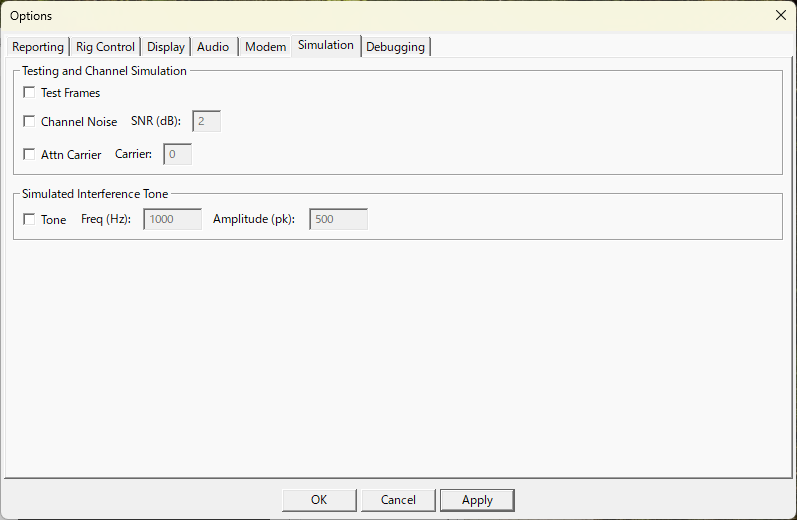Viewport: 797px width, 520px height.
Task: Enable the interference Tone checkbox
Action: click(x=29, y=219)
